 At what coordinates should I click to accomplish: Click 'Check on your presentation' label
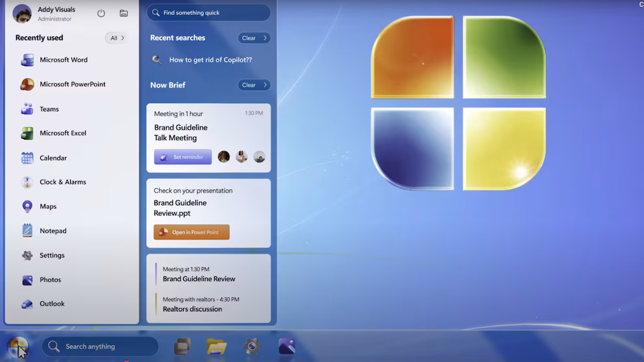[193, 191]
